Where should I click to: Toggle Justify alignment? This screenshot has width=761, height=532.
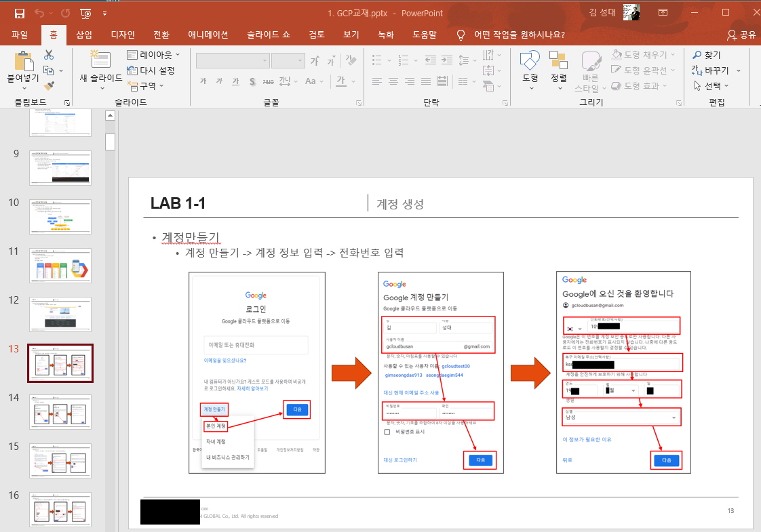[x=426, y=81]
